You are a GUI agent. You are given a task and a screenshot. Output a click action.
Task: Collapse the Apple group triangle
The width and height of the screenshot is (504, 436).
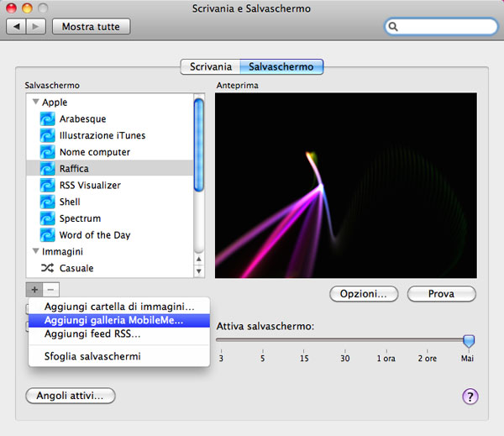click(35, 102)
